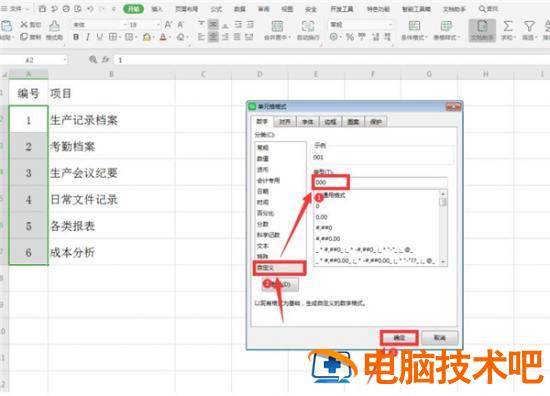The width and height of the screenshot is (550, 396).
Task: Switch to Font tab in dialog
Action: point(308,122)
